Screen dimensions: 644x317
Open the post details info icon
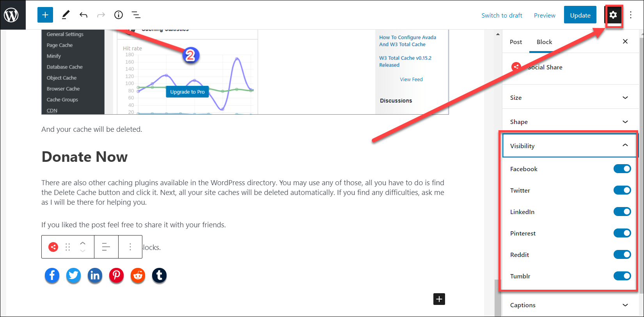tap(119, 15)
